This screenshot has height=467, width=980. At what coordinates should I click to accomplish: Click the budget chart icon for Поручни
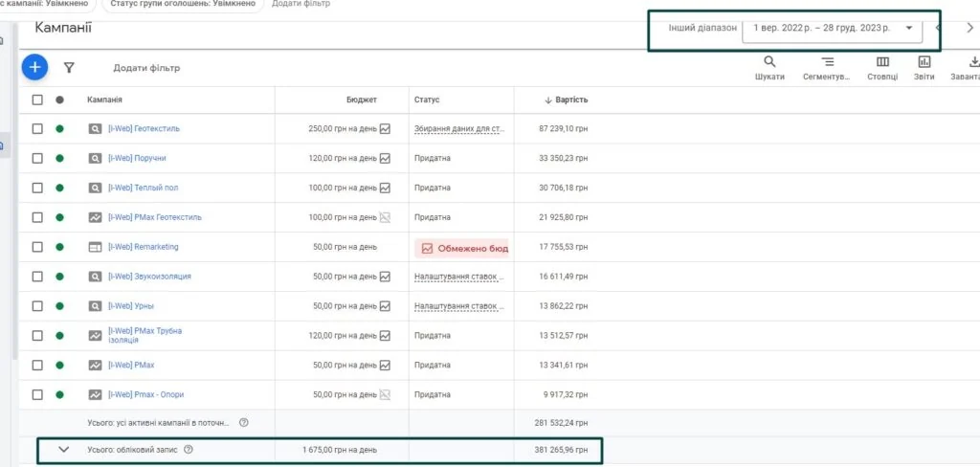(385, 158)
